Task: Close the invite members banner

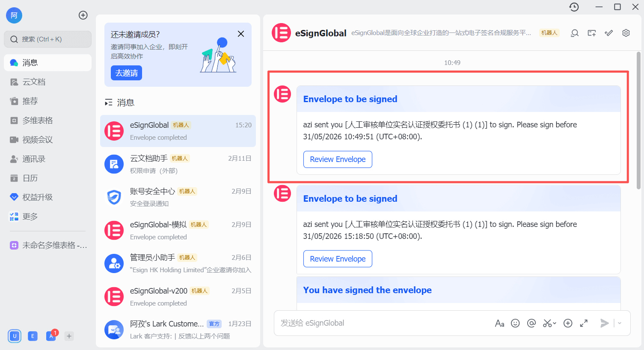Action: [x=241, y=34]
